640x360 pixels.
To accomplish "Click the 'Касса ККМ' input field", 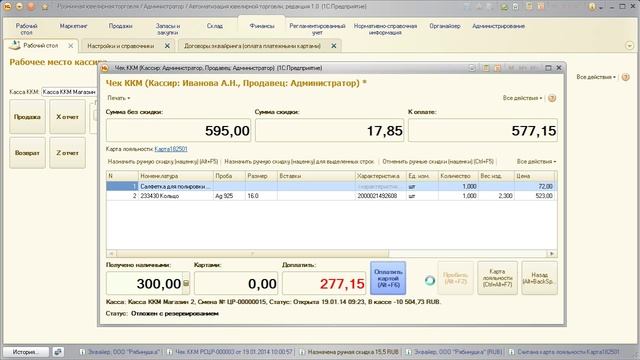I will click(x=69, y=92).
